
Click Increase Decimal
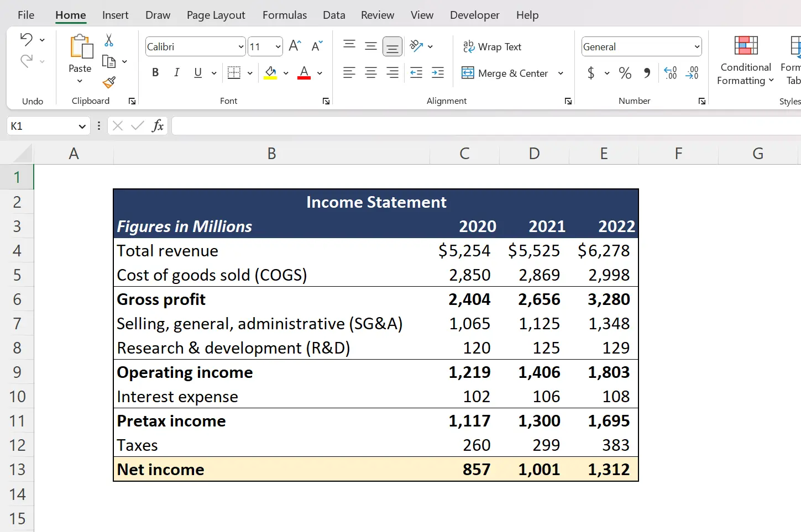670,72
